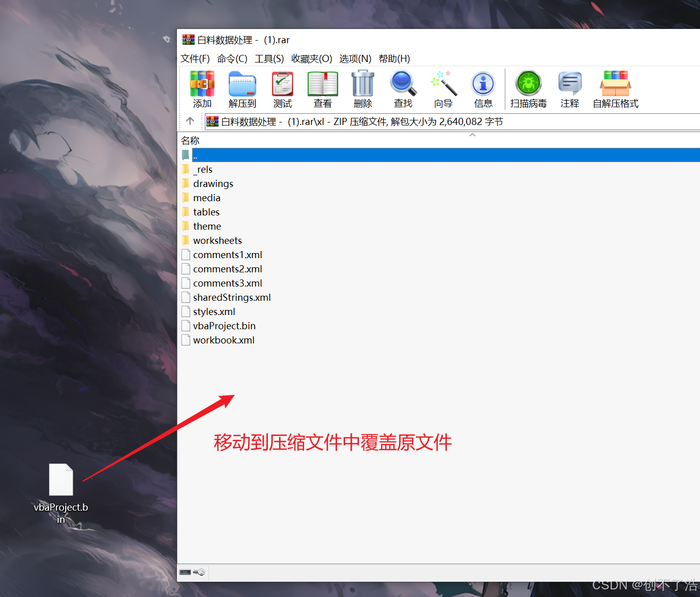Image resolution: width=700 pixels, height=597 pixels.
Task: Open the 文件(F) menu
Action: pos(195,58)
